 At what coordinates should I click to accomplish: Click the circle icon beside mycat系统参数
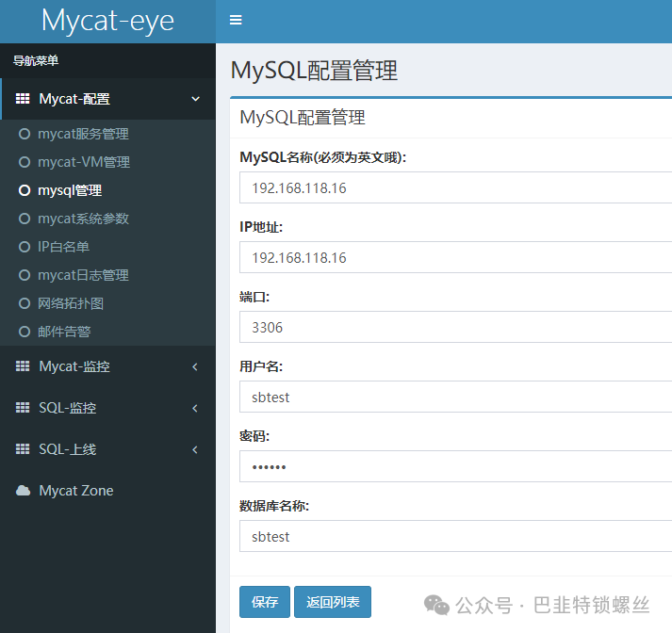(25, 219)
